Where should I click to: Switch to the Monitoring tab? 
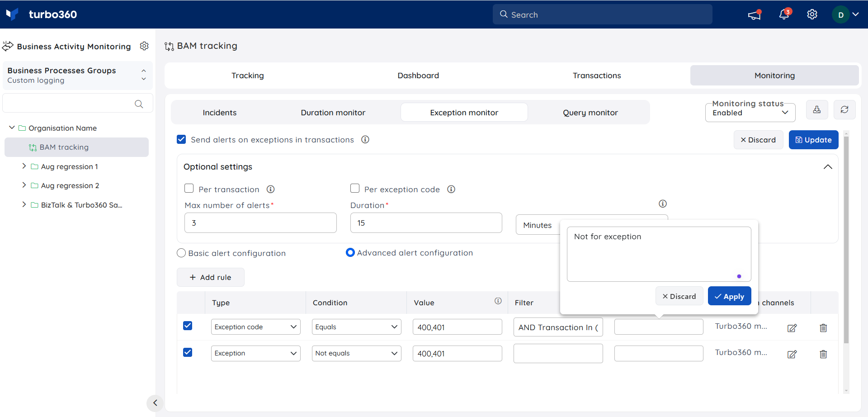point(774,76)
